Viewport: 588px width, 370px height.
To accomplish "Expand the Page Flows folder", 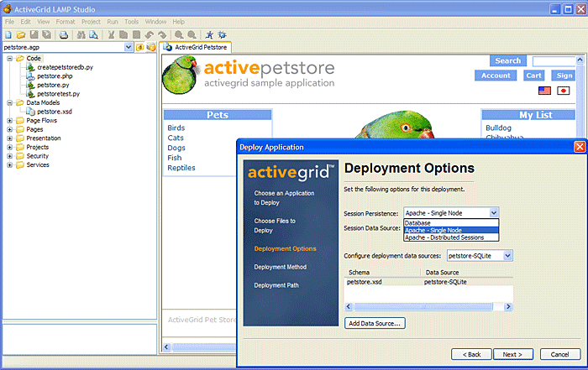I will pyautogui.click(x=9, y=120).
